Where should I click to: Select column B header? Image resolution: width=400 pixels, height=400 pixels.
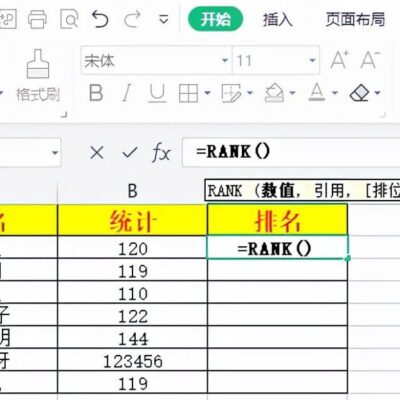pos(132,192)
